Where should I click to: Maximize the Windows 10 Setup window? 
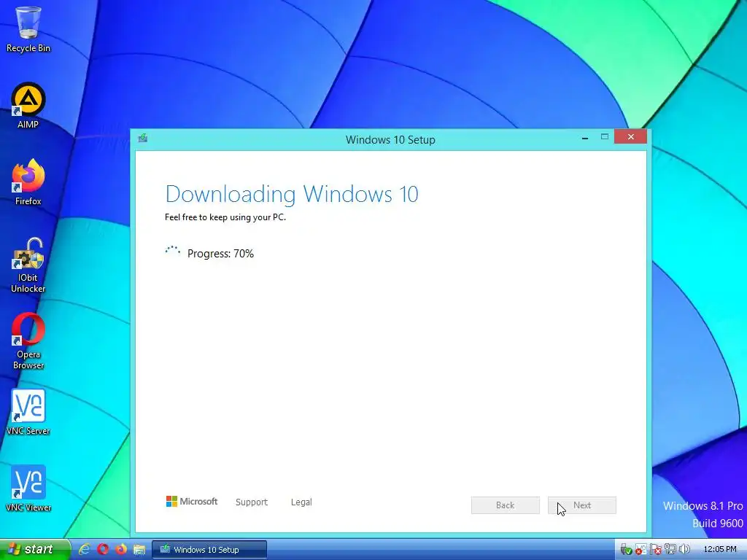605,137
